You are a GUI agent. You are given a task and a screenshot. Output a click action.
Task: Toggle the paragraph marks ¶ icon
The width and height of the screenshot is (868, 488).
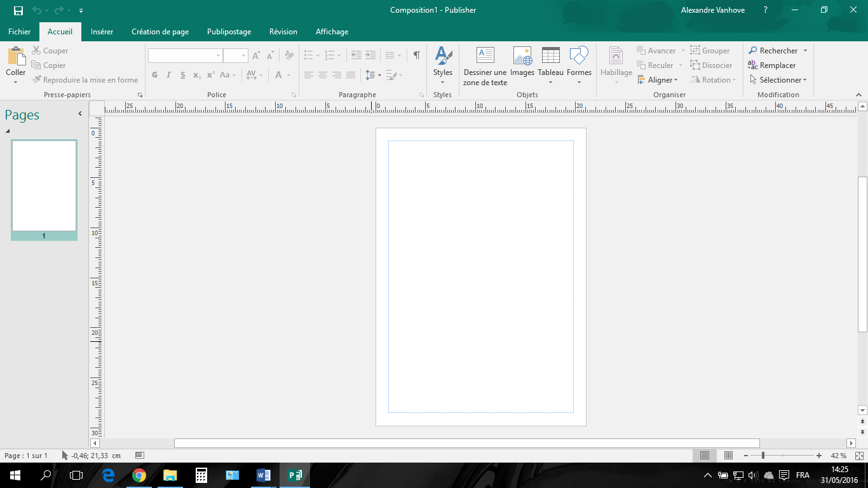[416, 56]
